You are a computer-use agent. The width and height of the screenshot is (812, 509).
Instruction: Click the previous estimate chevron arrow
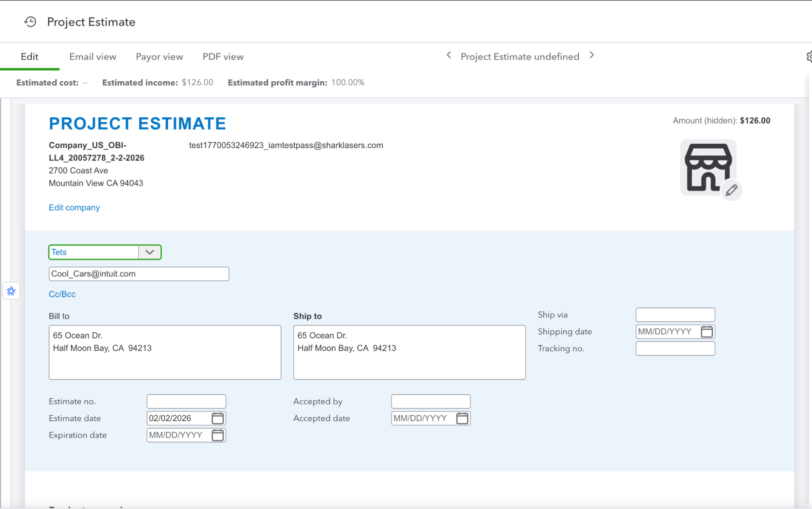(x=448, y=55)
